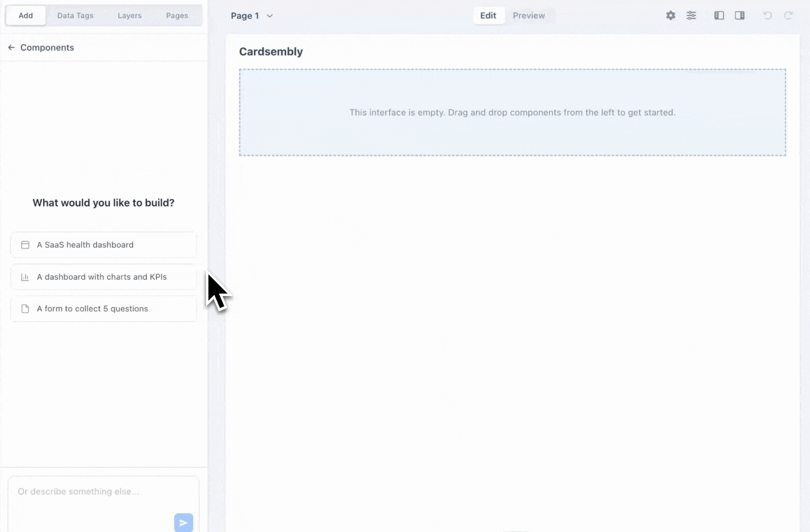Click the empty interface drop zone
810x532 pixels.
coord(512,112)
